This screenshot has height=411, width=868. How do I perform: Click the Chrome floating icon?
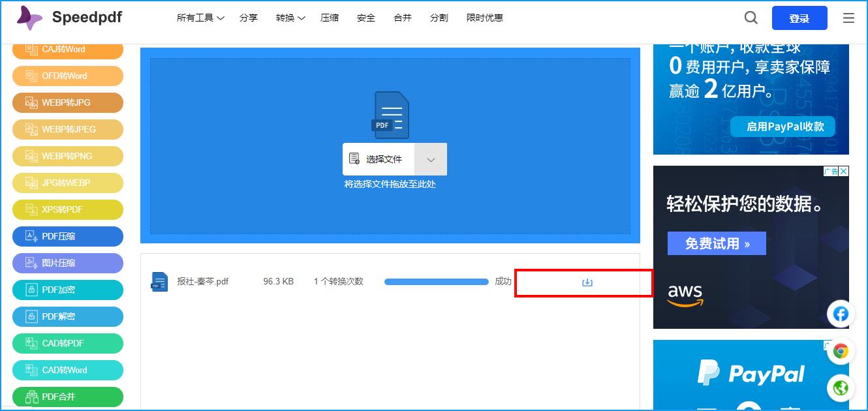pyautogui.click(x=841, y=351)
